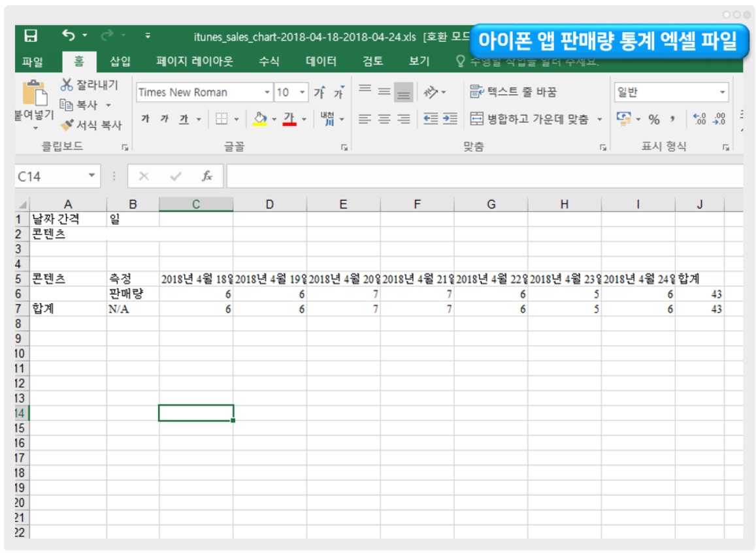Switch to 검토 (Review) tab
The height and width of the screenshot is (553, 756).
(372, 61)
